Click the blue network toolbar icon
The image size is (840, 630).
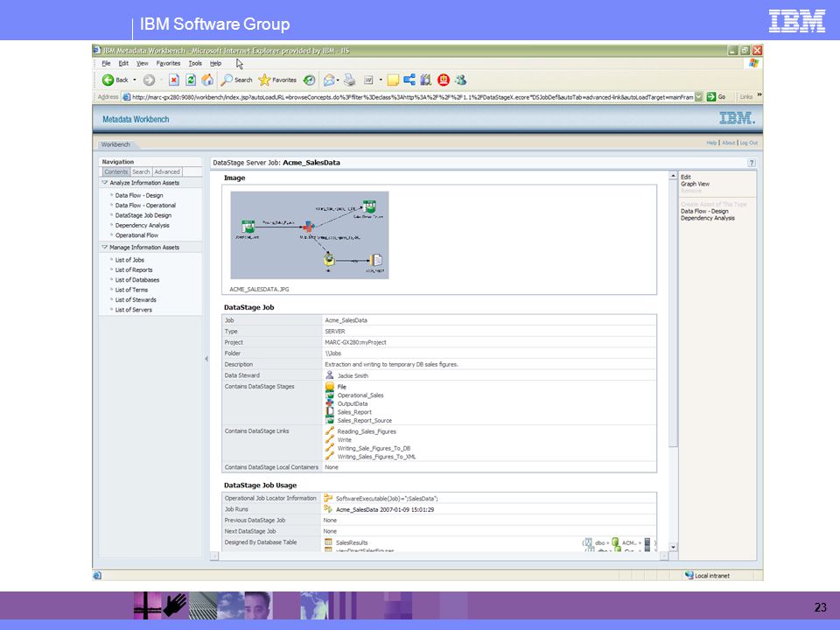point(409,80)
